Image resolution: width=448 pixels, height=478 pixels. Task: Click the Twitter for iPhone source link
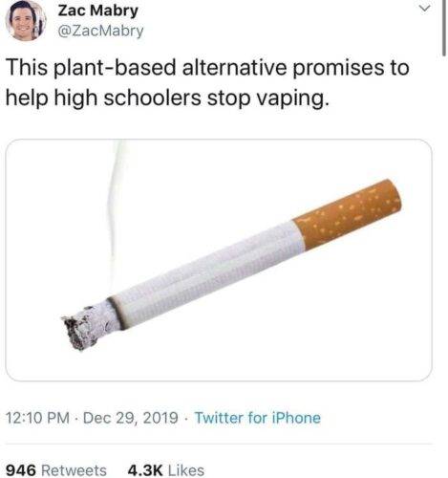(x=257, y=418)
